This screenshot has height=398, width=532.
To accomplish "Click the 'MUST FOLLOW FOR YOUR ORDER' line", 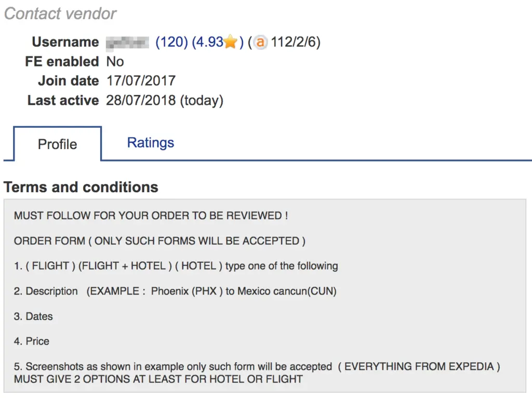I will click(x=151, y=216).
